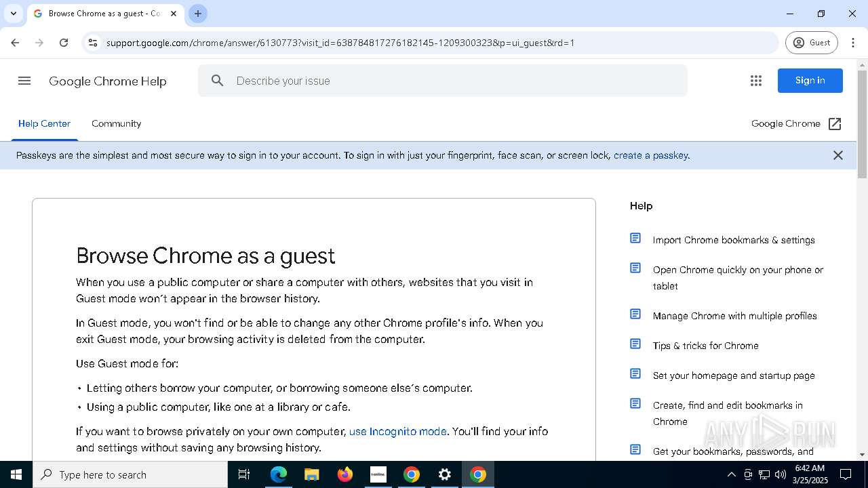The width and height of the screenshot is (868, 488).
Task: Click the taskbar search box
Action: click(130, 474)
